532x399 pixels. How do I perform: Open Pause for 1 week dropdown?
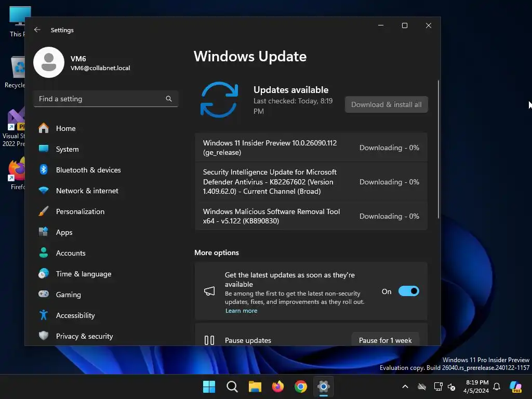click(385, 340)
